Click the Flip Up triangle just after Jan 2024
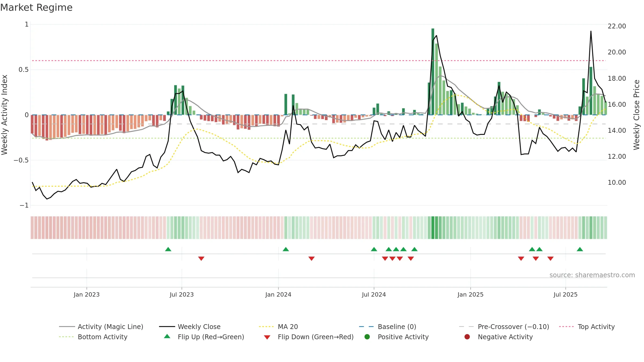This screenshot has width=644, height=362. 286,249
